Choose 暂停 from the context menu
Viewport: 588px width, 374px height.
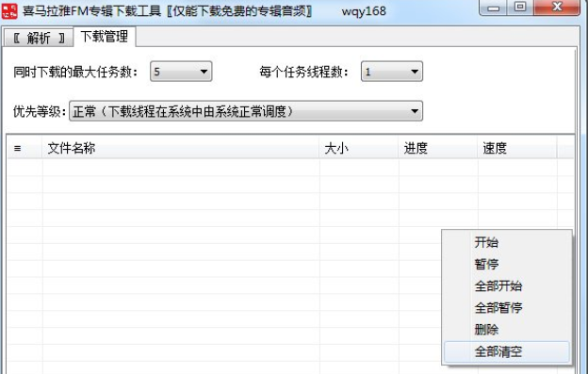(507, 264)
